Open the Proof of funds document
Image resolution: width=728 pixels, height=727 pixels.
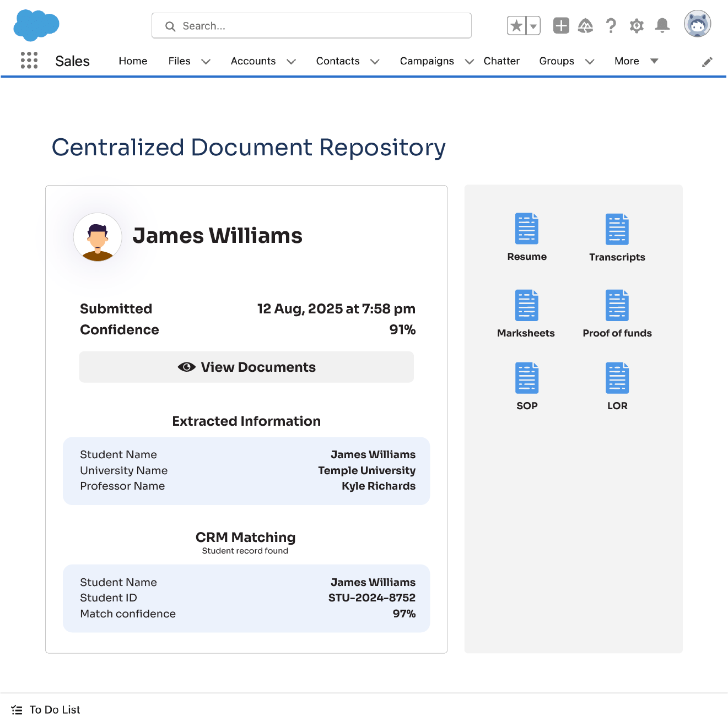[x=617, y=305]
